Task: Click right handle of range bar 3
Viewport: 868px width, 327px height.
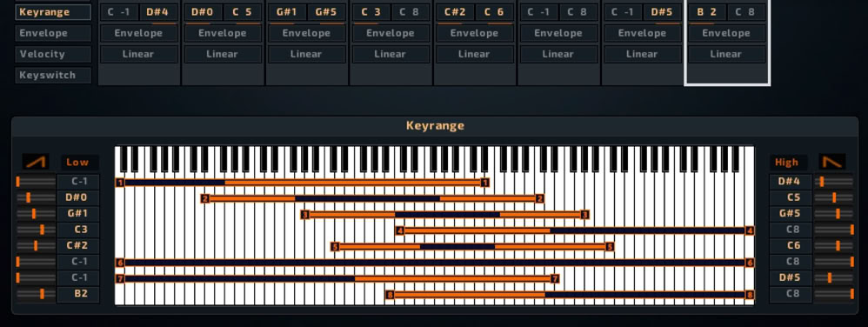Action: (x=584, y=215)
